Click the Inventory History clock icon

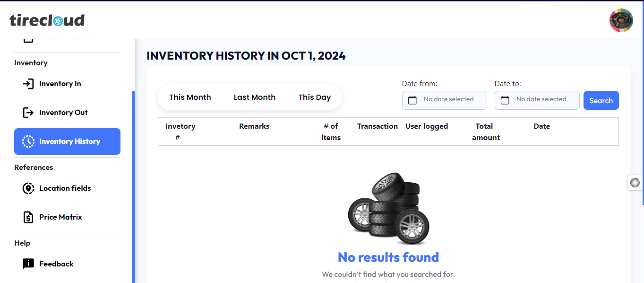(28, 141)
